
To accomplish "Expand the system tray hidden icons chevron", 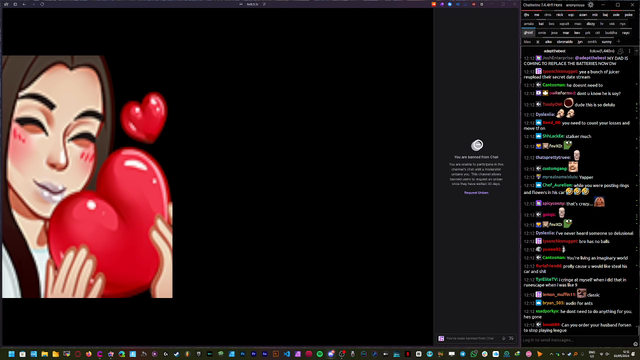I will (551, 354).
